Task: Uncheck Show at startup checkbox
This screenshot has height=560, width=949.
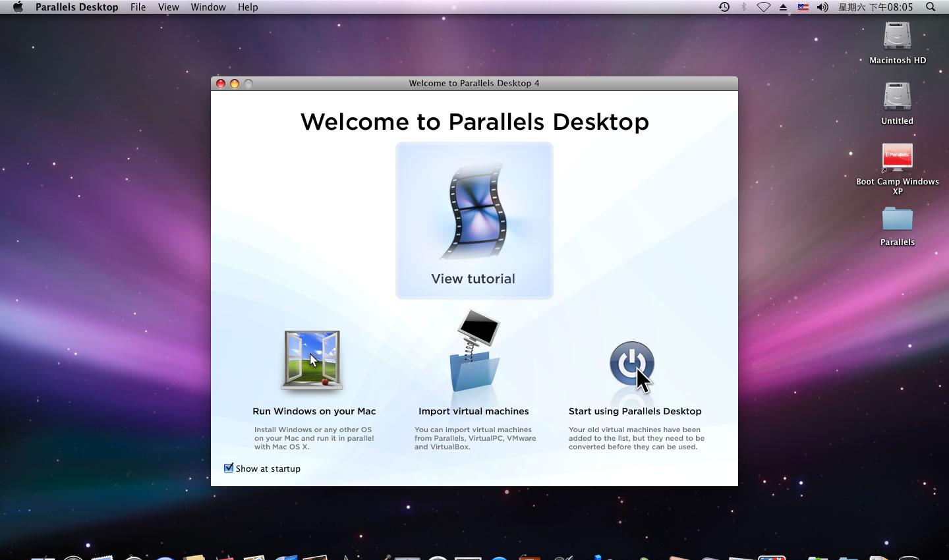Action: pos(229,468)
